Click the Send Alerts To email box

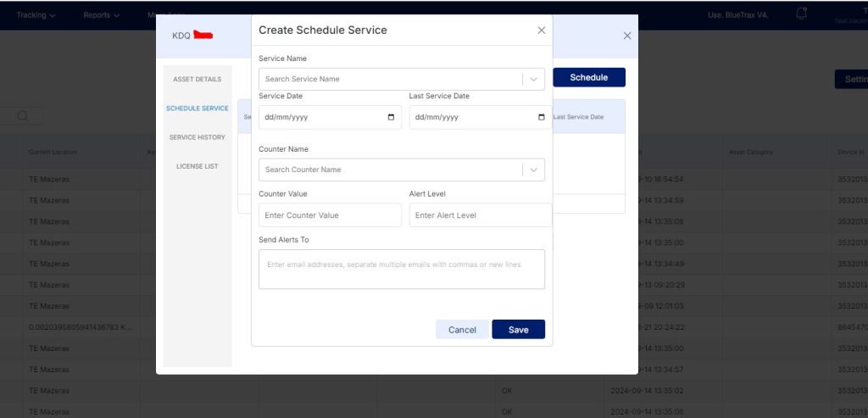click(401, 269)
